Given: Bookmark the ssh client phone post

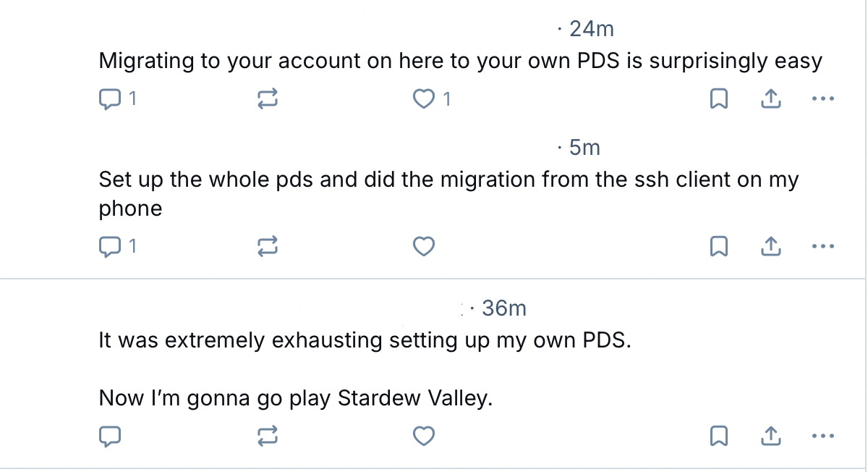Looking at the screenshot, I should coord(719,248).
